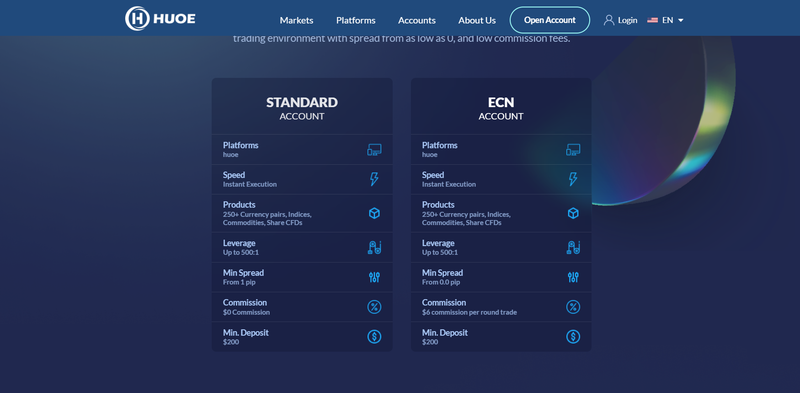
Task: Click the Open Account button
Action: coord(549,20)
